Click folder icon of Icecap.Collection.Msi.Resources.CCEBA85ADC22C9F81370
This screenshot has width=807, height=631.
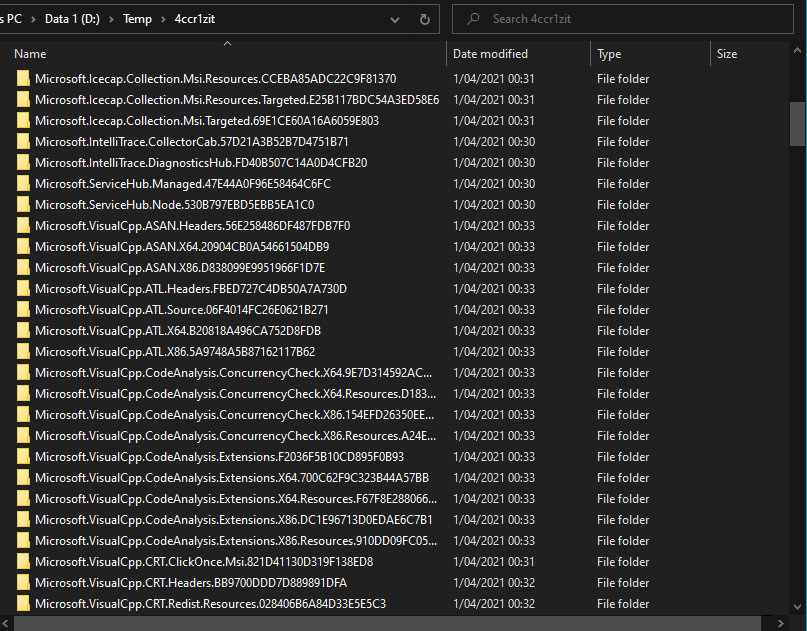click(23, 78)
